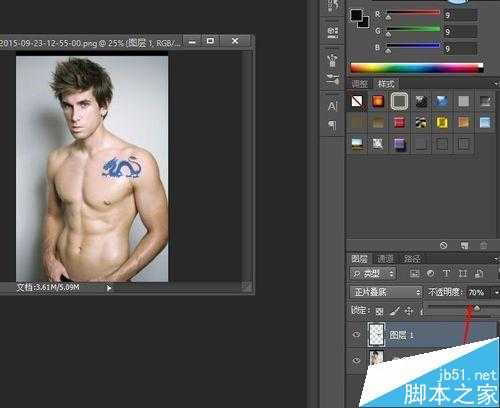Viewport: 500px width, 408px height.
Task: Click the new style icon in Styles panel
Action: click(x=464, y=246)
